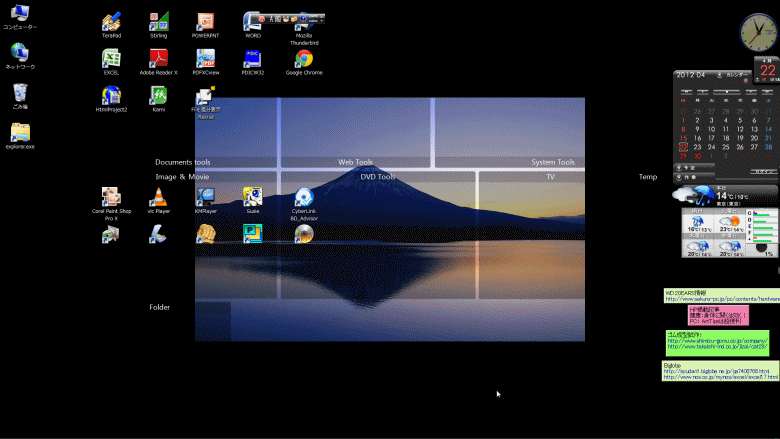Open the Recycle Bin icon

coord(19,92)
